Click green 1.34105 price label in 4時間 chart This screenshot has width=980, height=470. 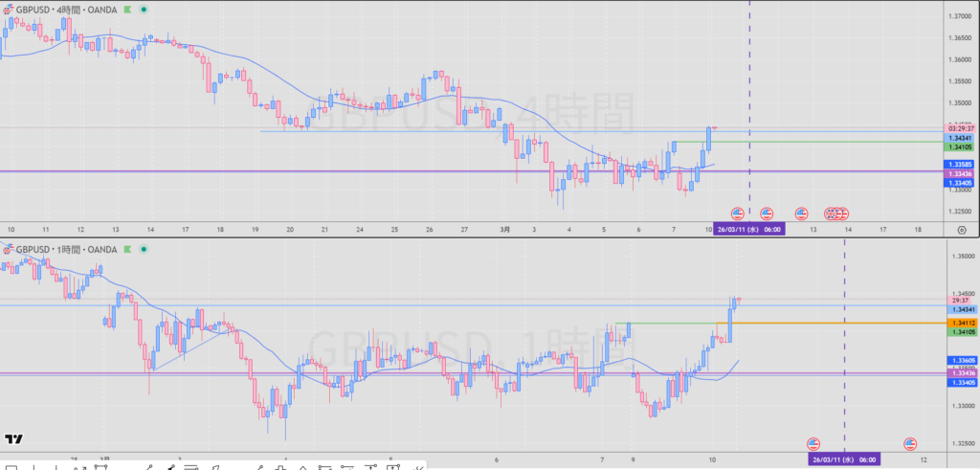[960, 147]
